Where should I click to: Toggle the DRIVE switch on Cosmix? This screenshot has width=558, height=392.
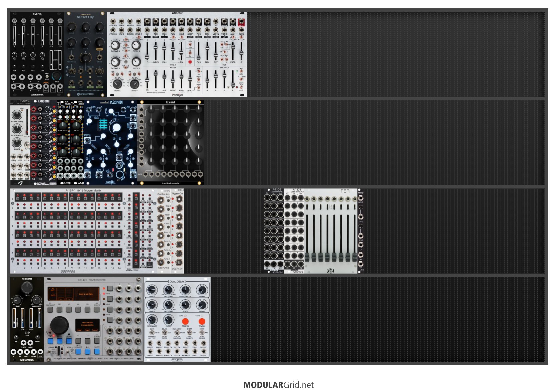tap(47, 76)
